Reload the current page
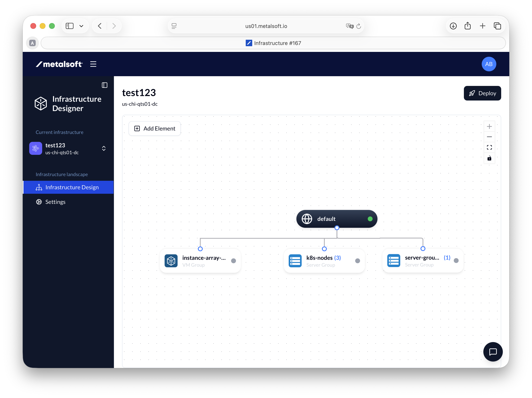Screen dimensions: 532x398 (359, 26)
